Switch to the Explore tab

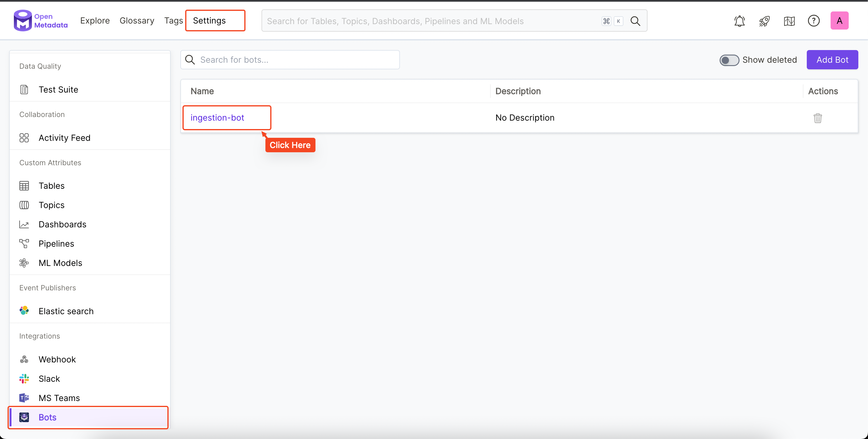pyautogui.click(x=95, y=20)
